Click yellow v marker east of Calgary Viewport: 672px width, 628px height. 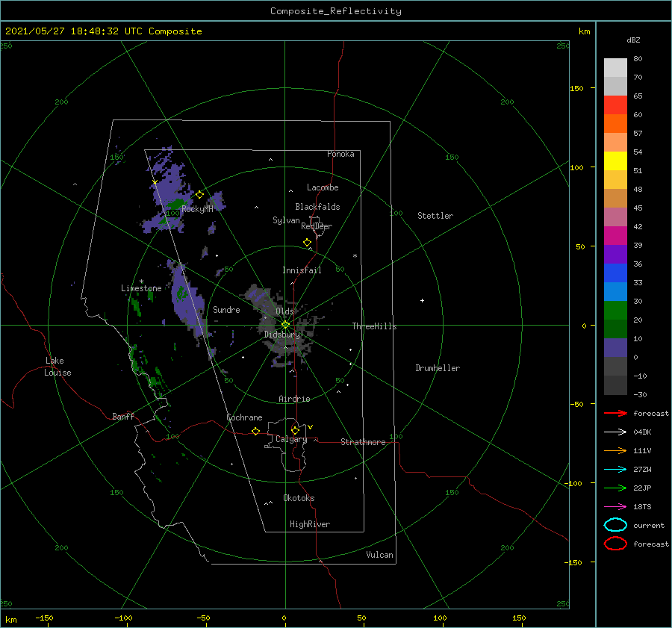pyautogui.click(x=311, y=427)
